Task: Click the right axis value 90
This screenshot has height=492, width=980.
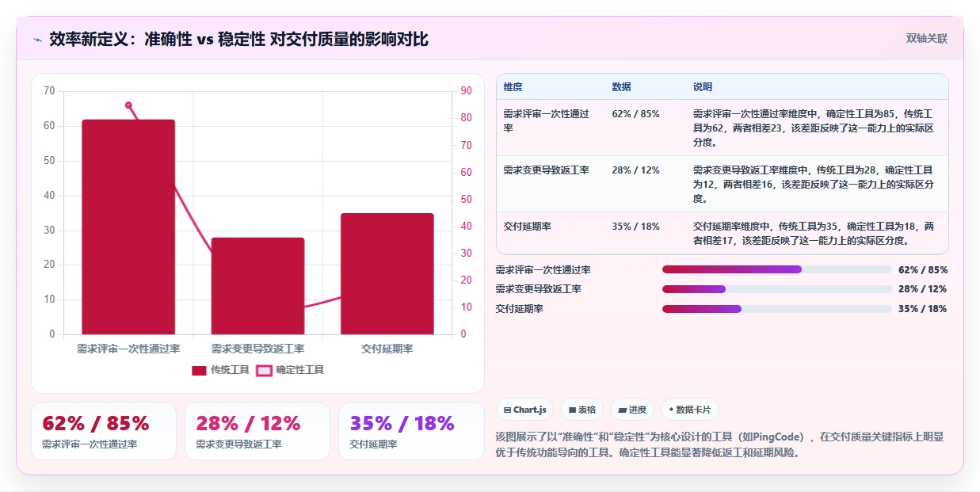Action: coord(467,91)
